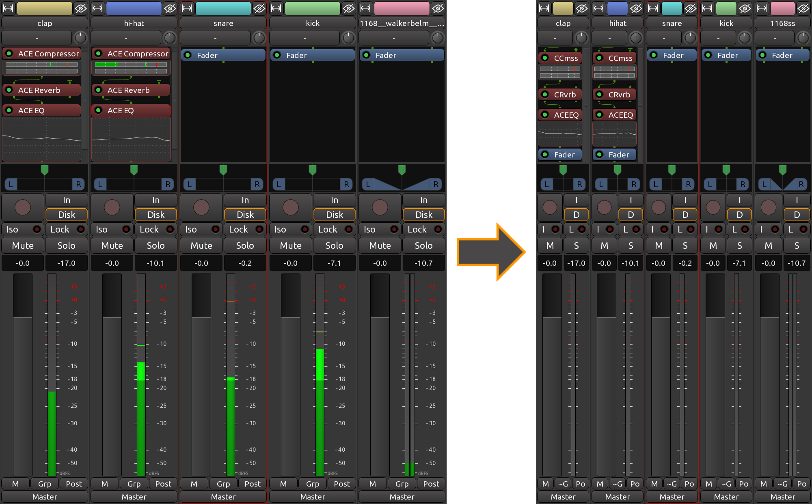Image resolution: width=812 pixels, height=504 pixels.
Task: Toggle Iso on wide kick strip
Action: (291, 229)
